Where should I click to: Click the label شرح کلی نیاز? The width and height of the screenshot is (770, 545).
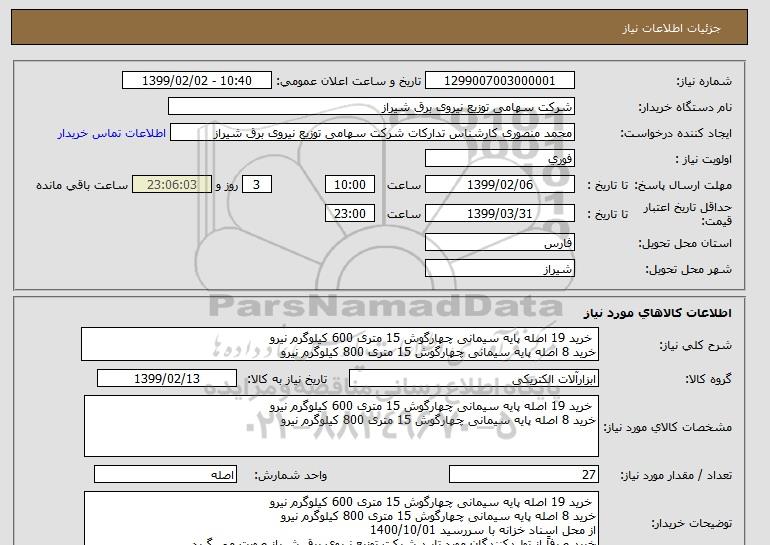coord(695,345)
